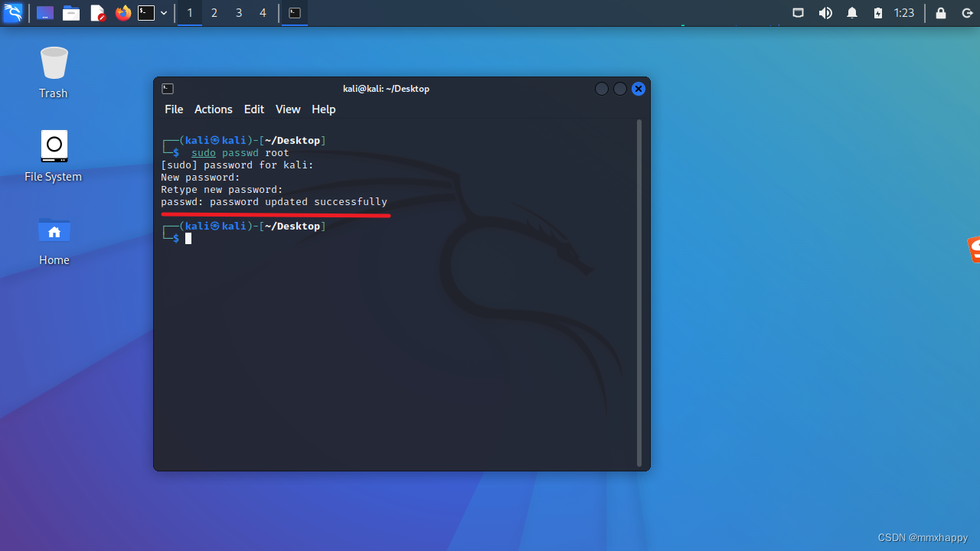Click the volume speaker tray icon
980x551 pixels.
click(825, 13)
